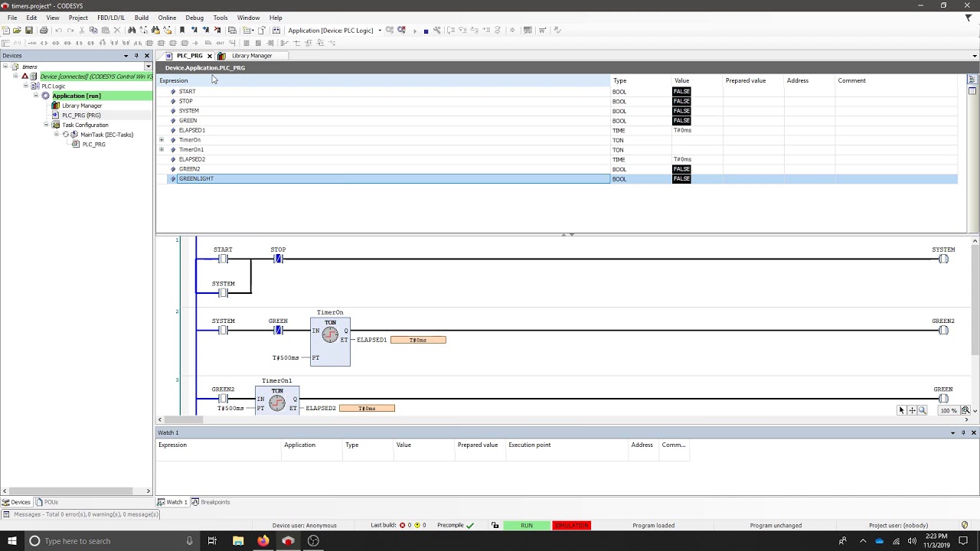Click the Library Manager icon in device tree
980x551 pixels.
55,106
